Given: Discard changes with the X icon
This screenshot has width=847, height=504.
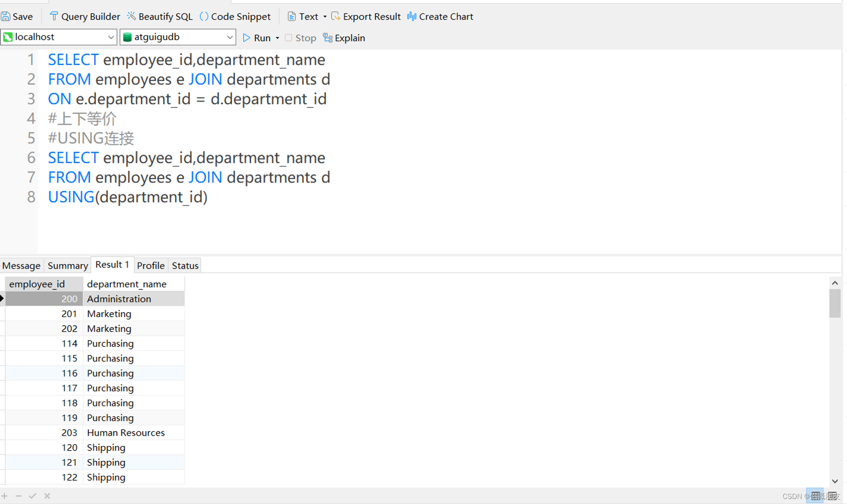Looking at the screenshot, I should 47,496.
